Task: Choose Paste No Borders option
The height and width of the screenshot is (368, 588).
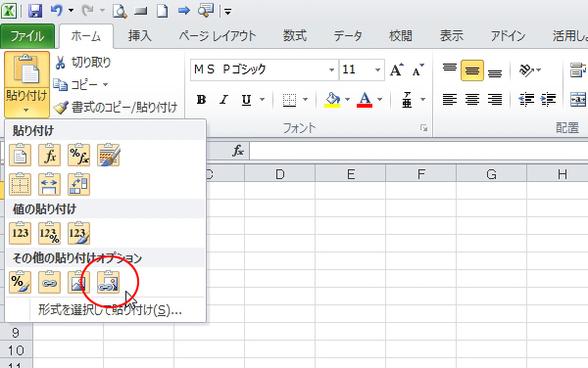Action: pos(20,184)
